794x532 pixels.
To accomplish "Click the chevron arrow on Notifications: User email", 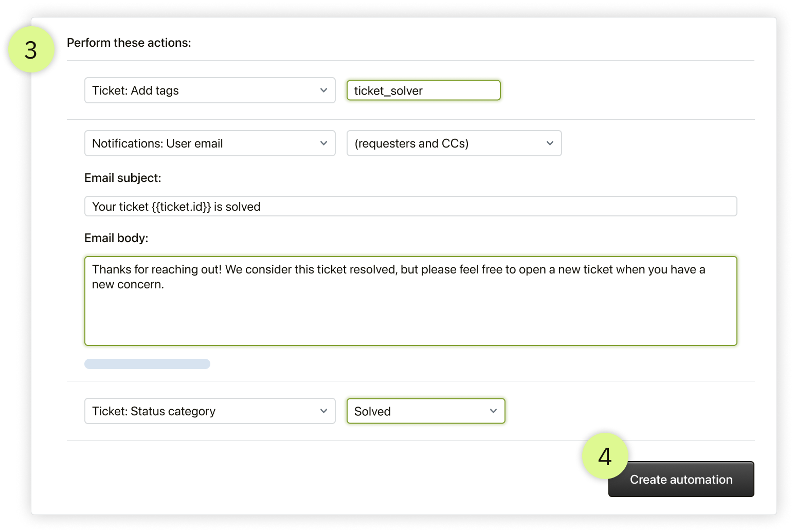I will tap(323, 143).
